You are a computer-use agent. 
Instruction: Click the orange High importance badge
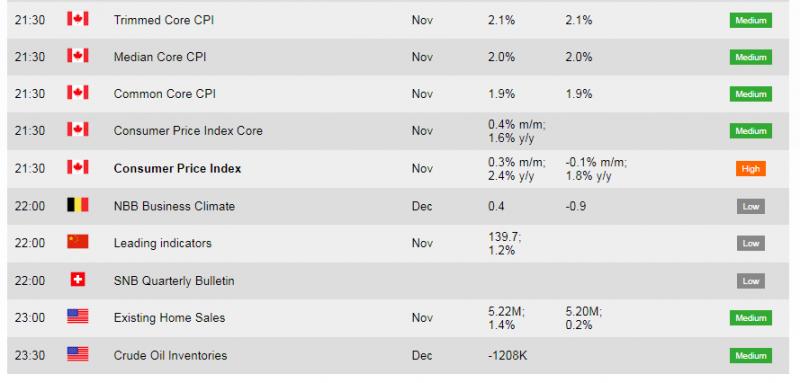point(751,169)
